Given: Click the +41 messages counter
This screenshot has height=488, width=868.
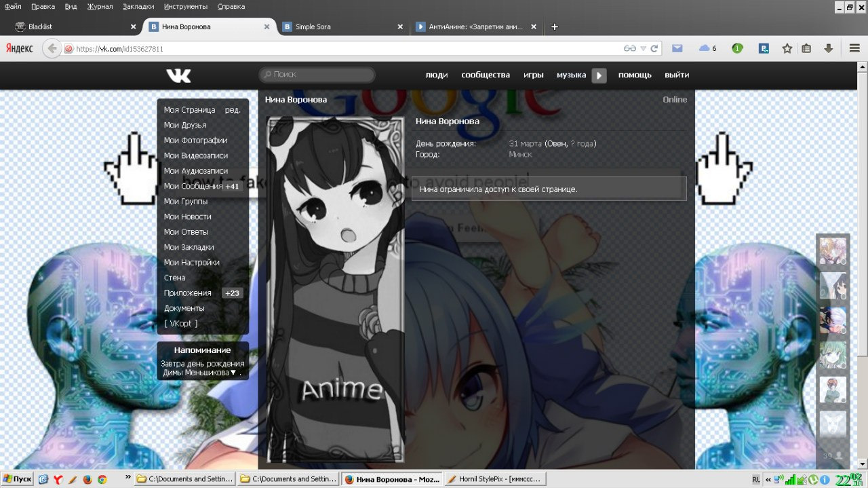Looking at the screenshot, I should pyautogui.click(x=233, y=186).
